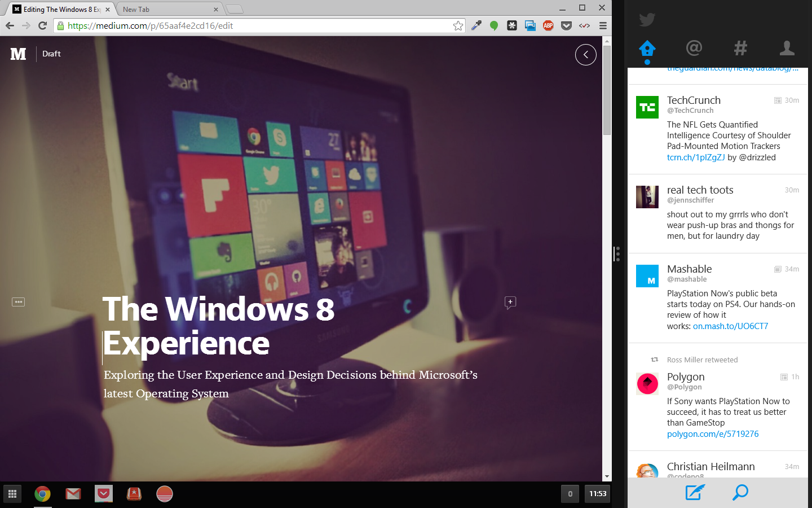Open the status tray at 11:53 clock

[x=598, y=494]
